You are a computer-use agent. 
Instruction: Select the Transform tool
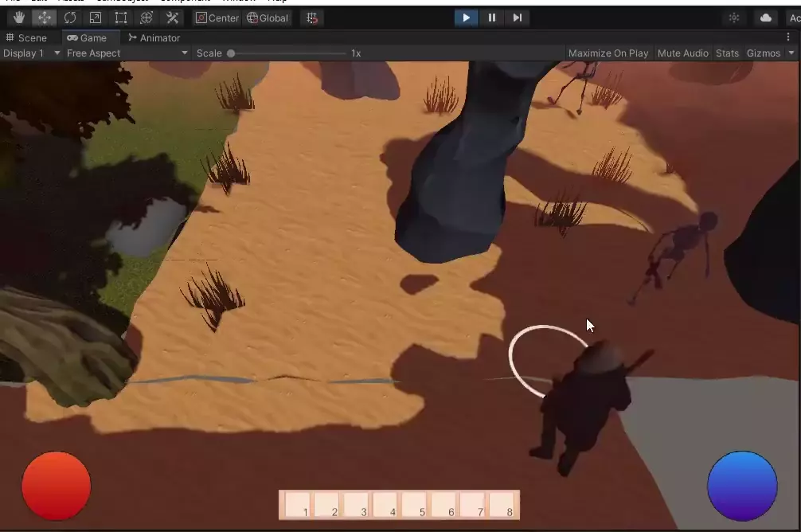coord(147,18)
